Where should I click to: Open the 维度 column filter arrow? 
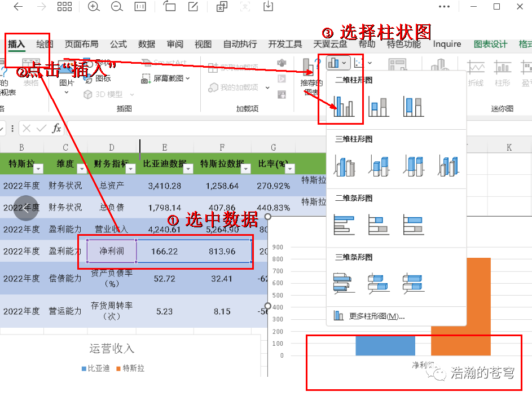(82, 169)
